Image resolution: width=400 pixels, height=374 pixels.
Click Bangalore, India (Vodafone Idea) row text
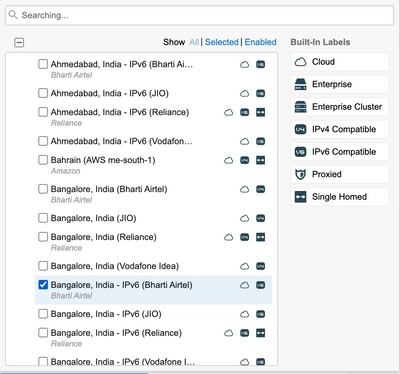(115, 266)
